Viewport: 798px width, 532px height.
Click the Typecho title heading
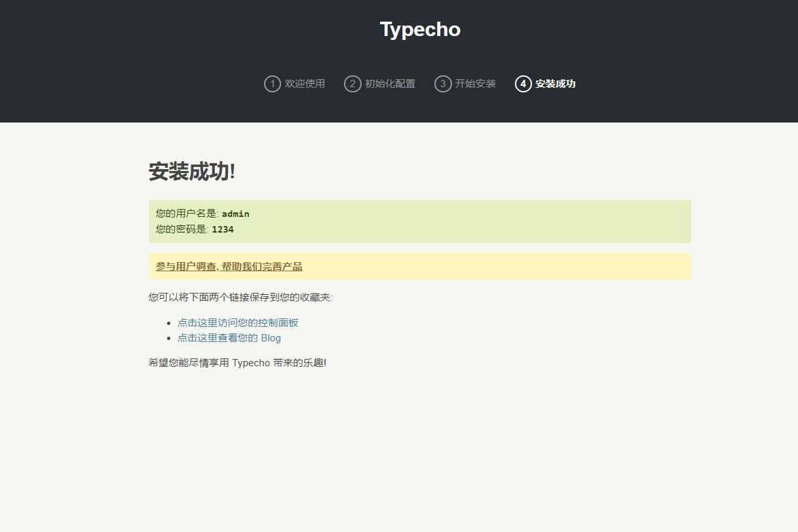[x=420, y=29]
